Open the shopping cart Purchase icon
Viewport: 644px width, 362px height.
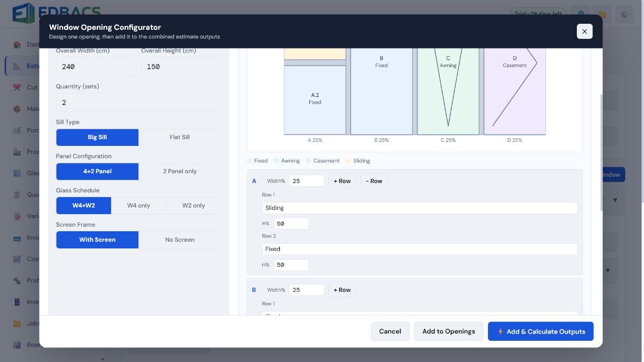tap(17, 130)
